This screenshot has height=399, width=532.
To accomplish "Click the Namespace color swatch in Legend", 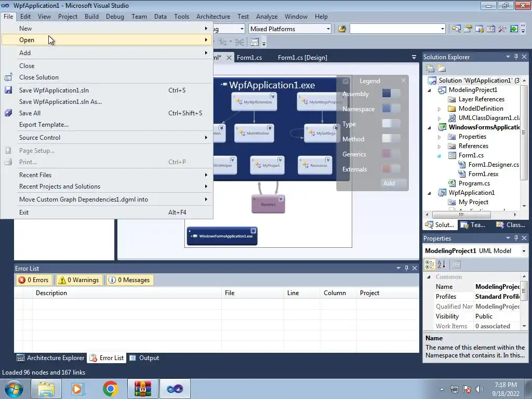I will click(391, 109).
